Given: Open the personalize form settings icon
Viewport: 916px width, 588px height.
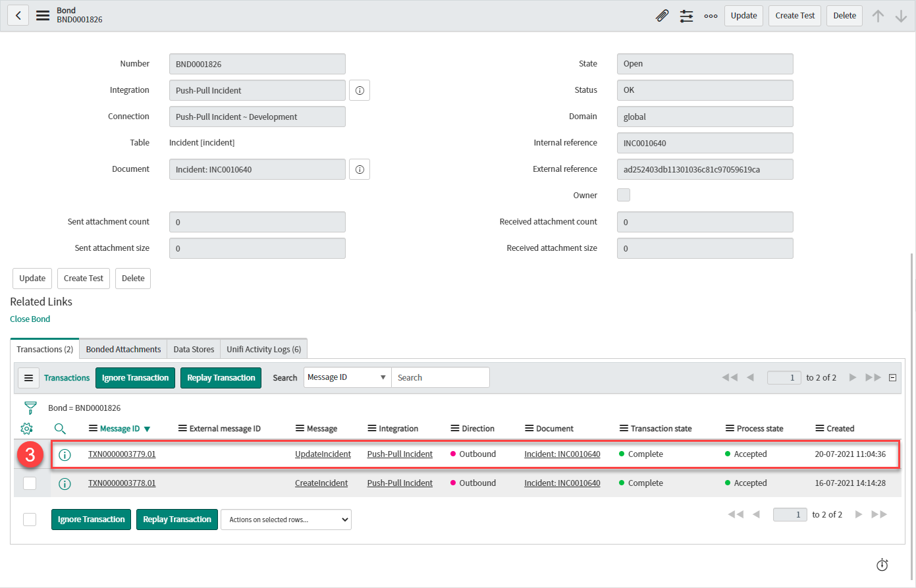Looking at the screenshot, I should pos(686,16).
